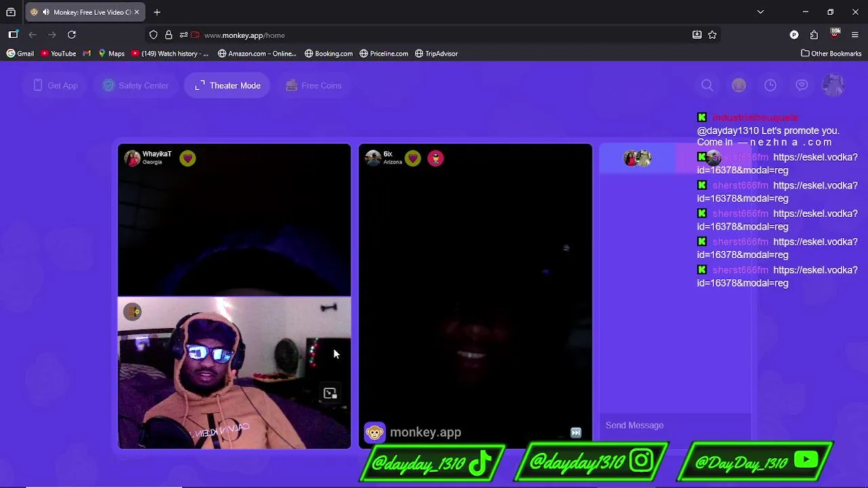
Task: Click the heart icon next to 6ix
Action: [413, 158]
